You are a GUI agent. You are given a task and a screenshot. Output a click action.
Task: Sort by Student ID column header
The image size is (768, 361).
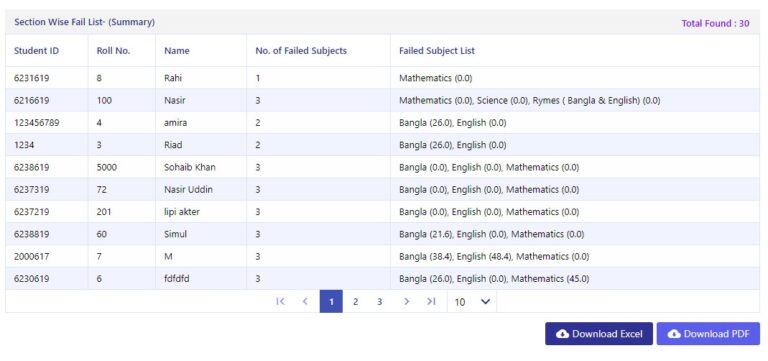pos(37,50)
